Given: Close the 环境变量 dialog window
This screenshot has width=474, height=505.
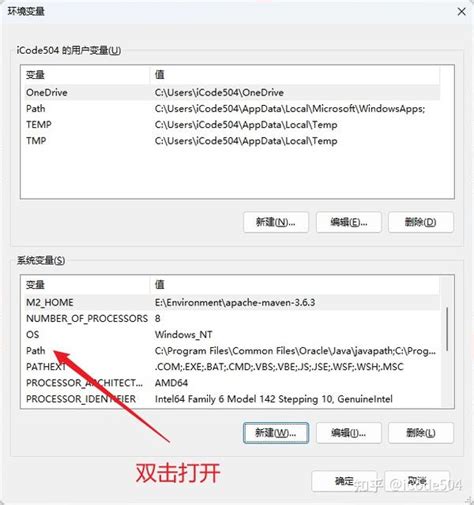Looking at the screenshot, I should pyautogui.click(x=461, y=12).
